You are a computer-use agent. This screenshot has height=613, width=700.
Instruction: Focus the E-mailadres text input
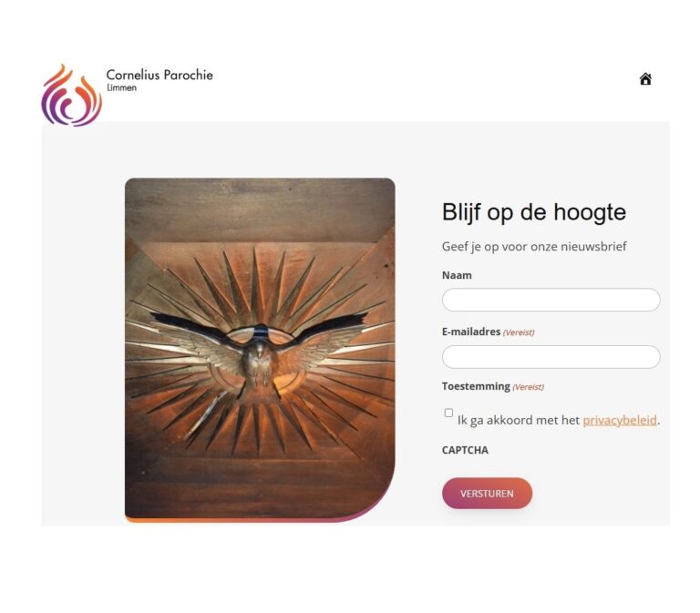point(551,357)
